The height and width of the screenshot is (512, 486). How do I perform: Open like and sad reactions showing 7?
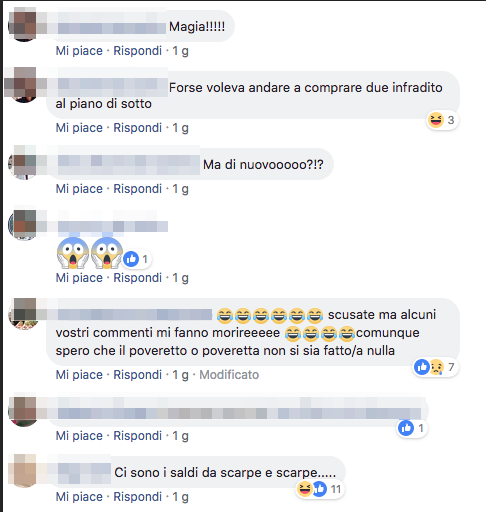435,367
